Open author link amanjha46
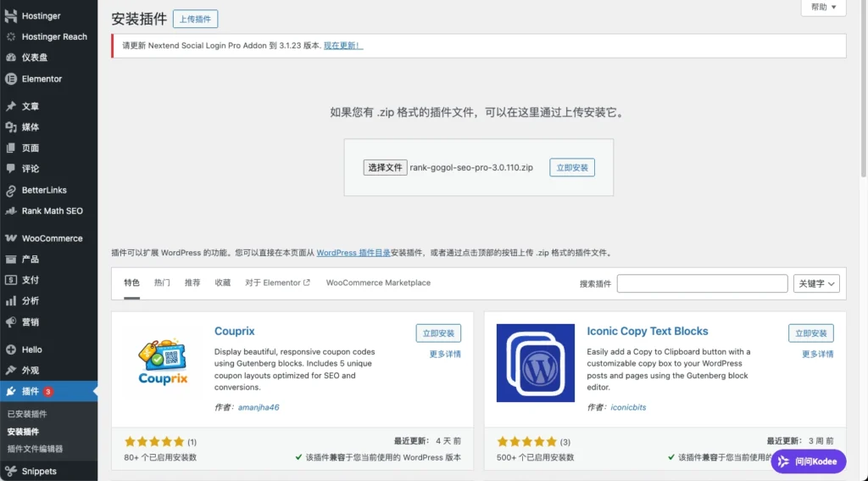Image resolution: width=868 pixels, height=481 pixels. click(x=259, y=407)
